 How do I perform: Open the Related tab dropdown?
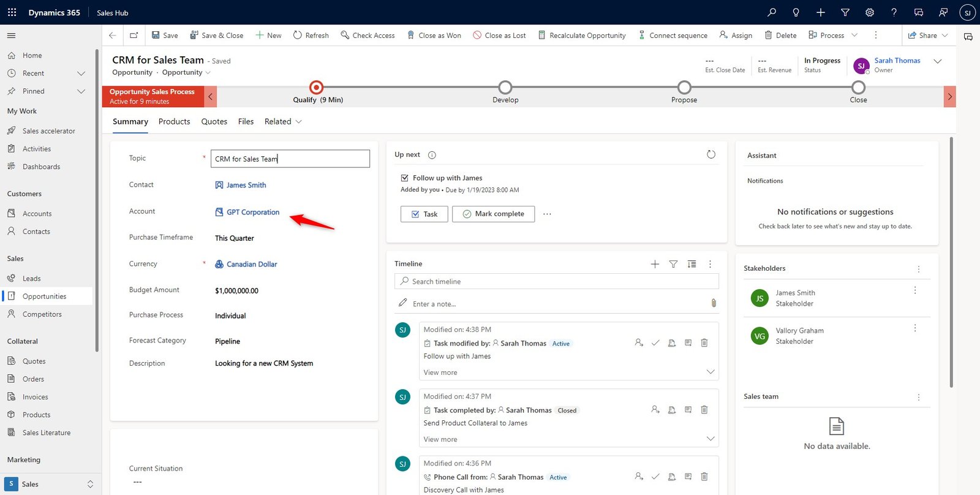pyautogui.click(x=283, y=121)
